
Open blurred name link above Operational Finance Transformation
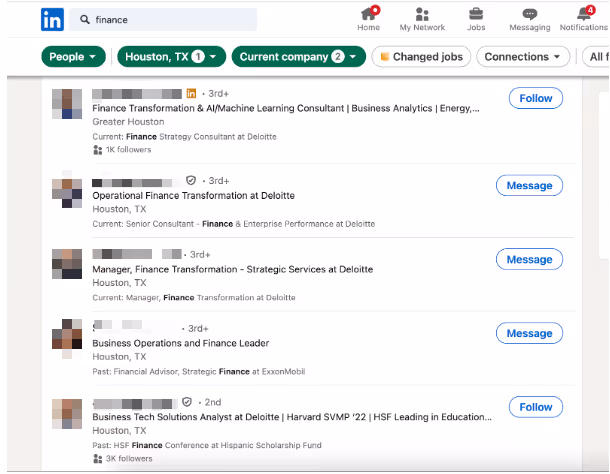(132, 183)
